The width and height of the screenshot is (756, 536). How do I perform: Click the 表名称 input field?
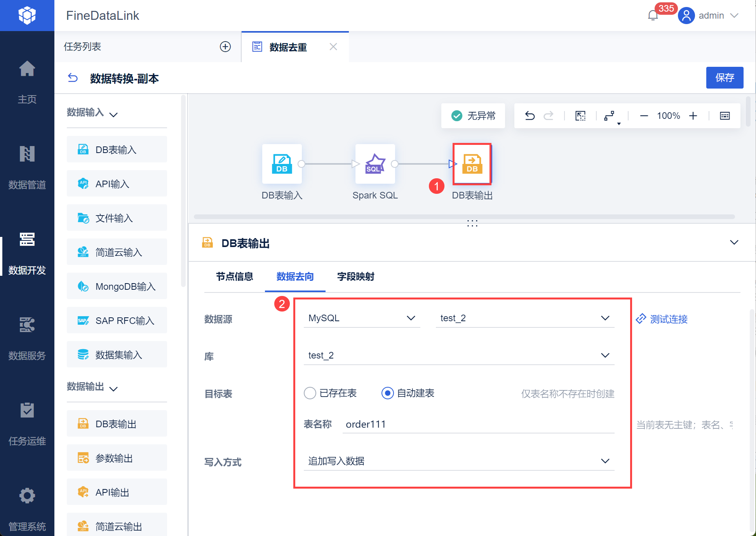478,424
